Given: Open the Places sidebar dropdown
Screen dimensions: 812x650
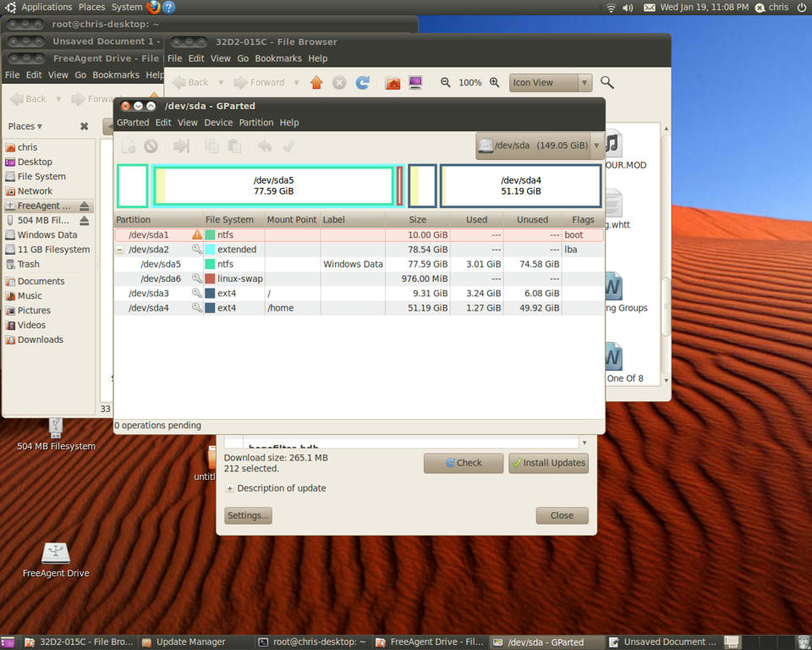Looking at the screenshot, I should [25, 126].
